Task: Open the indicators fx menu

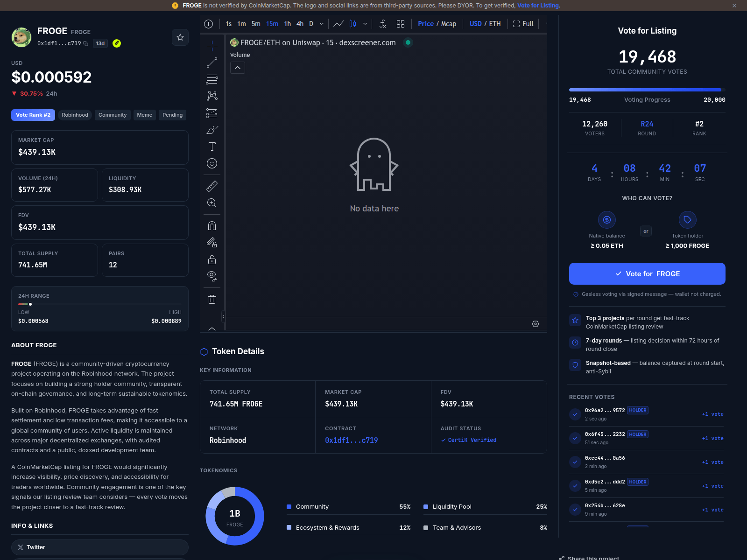Action: click(x=383, y=24)
